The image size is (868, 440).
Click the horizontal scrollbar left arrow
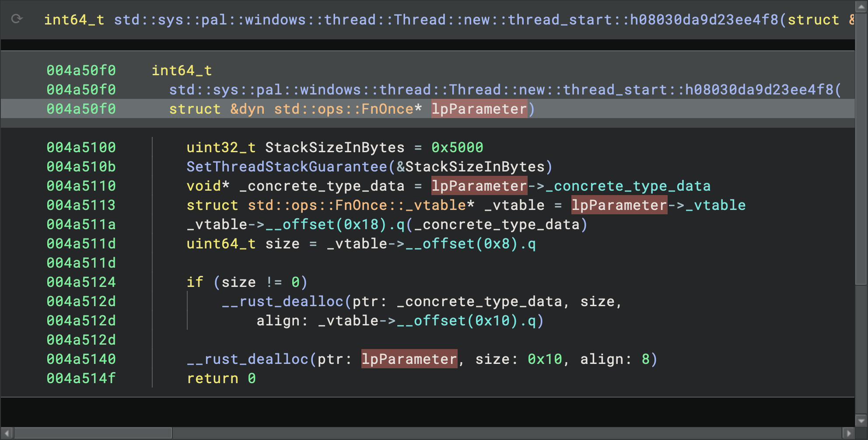tap(7, 433)
